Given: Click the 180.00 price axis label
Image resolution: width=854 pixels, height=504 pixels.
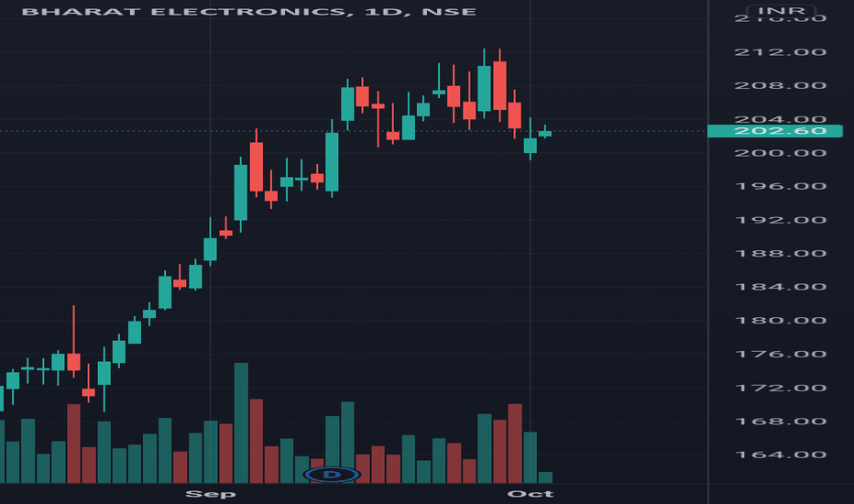Looking at the screenshot, I should (781, 321).
